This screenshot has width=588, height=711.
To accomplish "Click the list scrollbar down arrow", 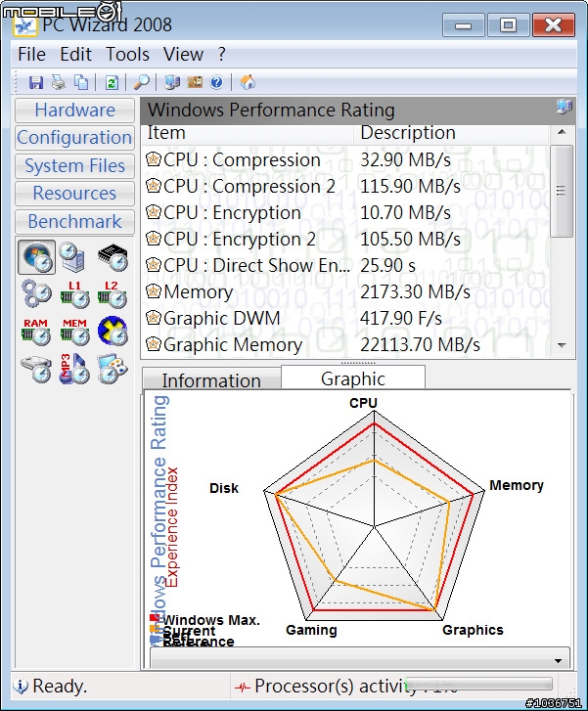I will click(562, 345).
